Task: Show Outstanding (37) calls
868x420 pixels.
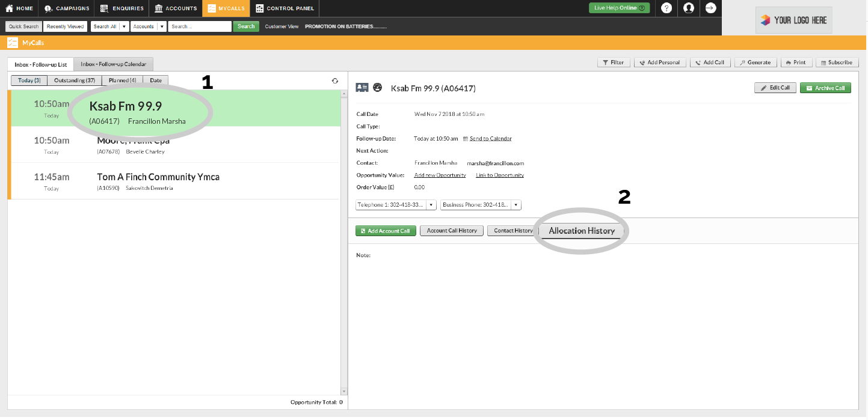Action: point(75,81)
